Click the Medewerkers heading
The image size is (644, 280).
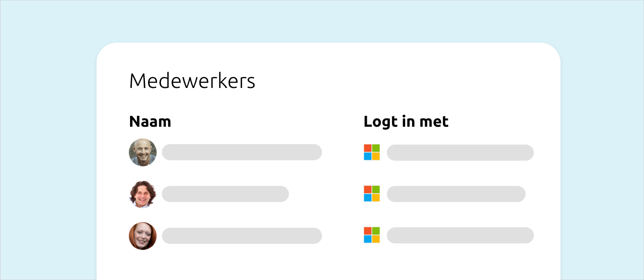pos(192,81)
